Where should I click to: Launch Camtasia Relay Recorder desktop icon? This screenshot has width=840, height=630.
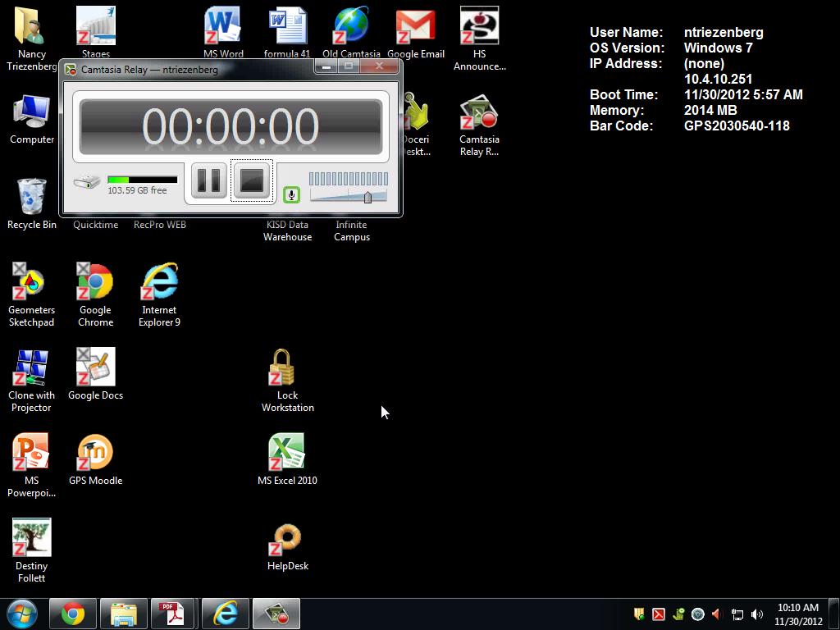[479, 126]
